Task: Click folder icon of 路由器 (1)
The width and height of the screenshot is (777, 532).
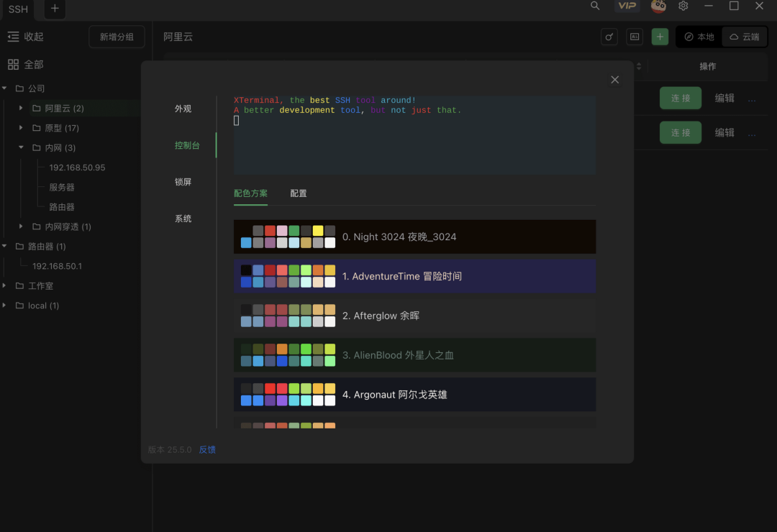Action: [20, 246]
